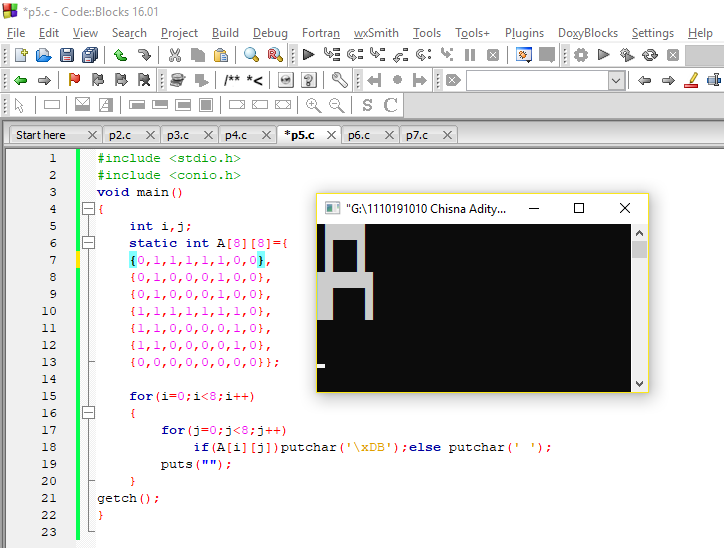Click the 'static int A[8][8]={' line
Viewport: 724px width, 548px height.
(208, 243)
